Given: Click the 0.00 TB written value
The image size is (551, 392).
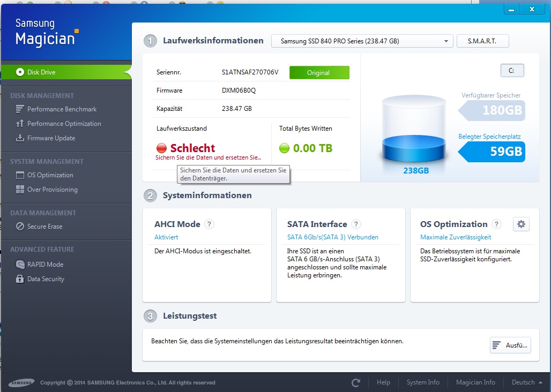Looking at the screenshot, I should pyautogui.click(x=312, y=148).
